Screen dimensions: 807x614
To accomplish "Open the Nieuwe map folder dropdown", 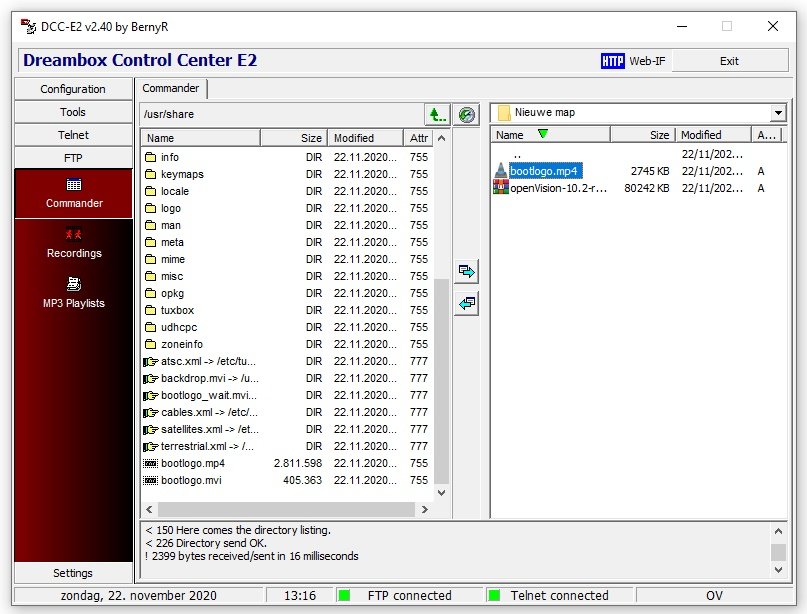I will click(778, 114).
